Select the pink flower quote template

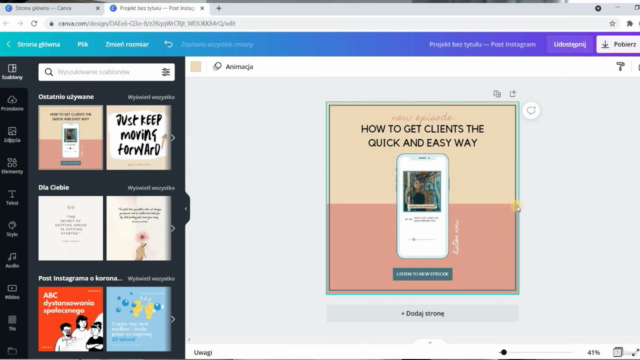pyautogui.click(x=139, y=228)
